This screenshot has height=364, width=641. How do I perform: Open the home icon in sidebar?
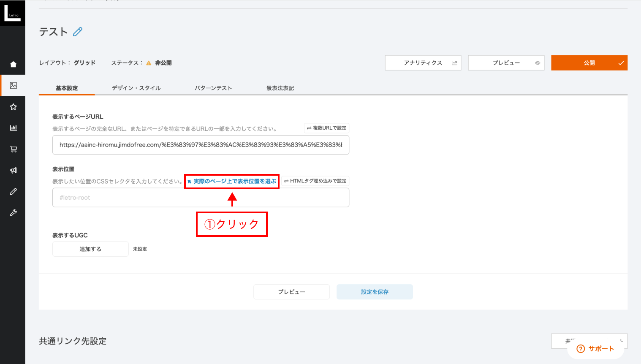pyautogui.click(x=13, y=64)
